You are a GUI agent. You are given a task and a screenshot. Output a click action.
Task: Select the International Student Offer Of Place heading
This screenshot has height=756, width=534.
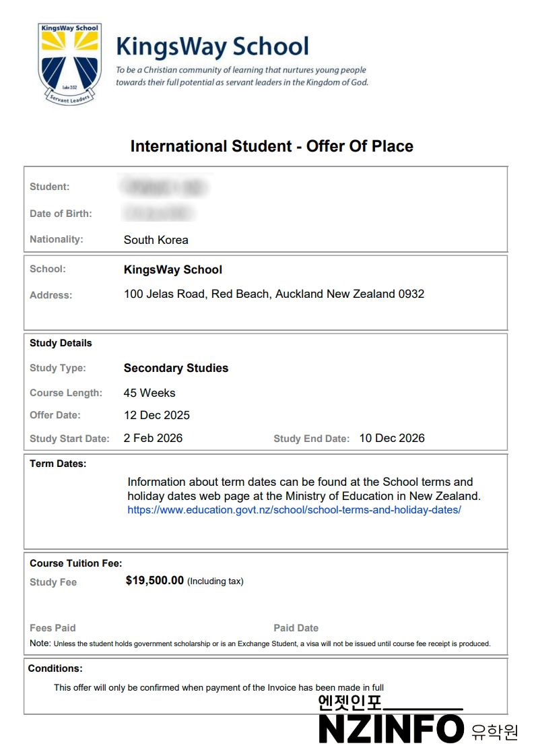[271, 146]
